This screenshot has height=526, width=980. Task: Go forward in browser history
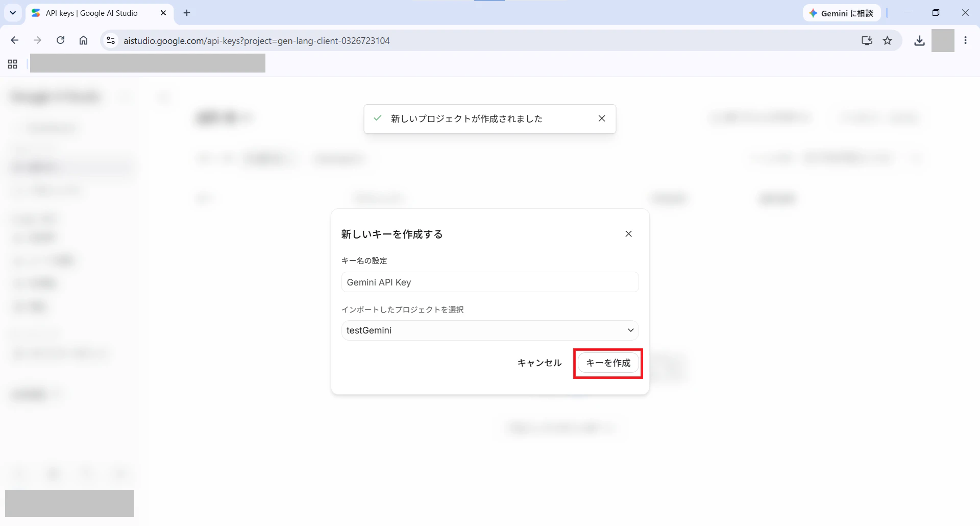click(x=37, y=40)
